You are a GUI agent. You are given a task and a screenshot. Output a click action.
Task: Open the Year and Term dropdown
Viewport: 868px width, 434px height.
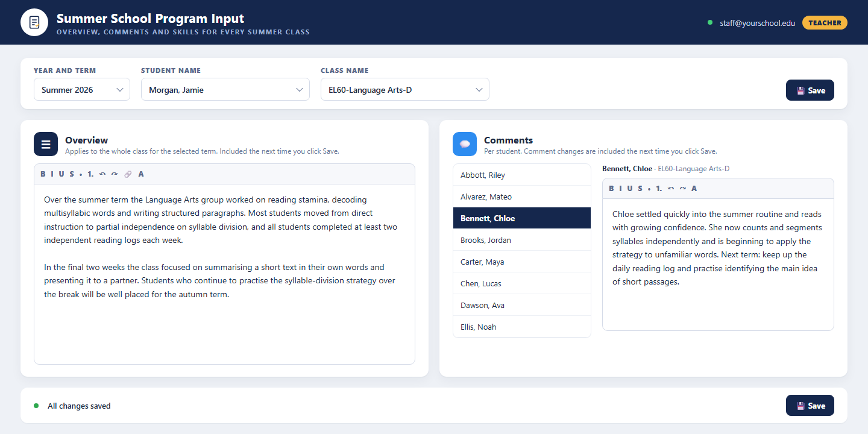coord(82,89)
